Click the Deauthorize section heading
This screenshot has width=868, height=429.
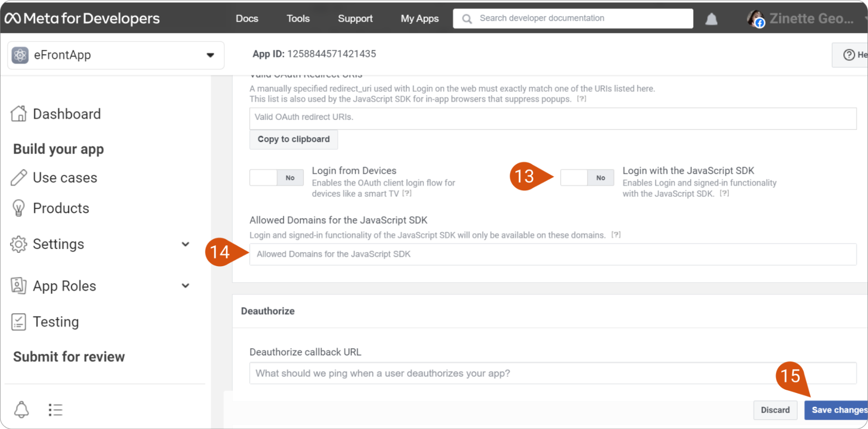click(268, 311)
